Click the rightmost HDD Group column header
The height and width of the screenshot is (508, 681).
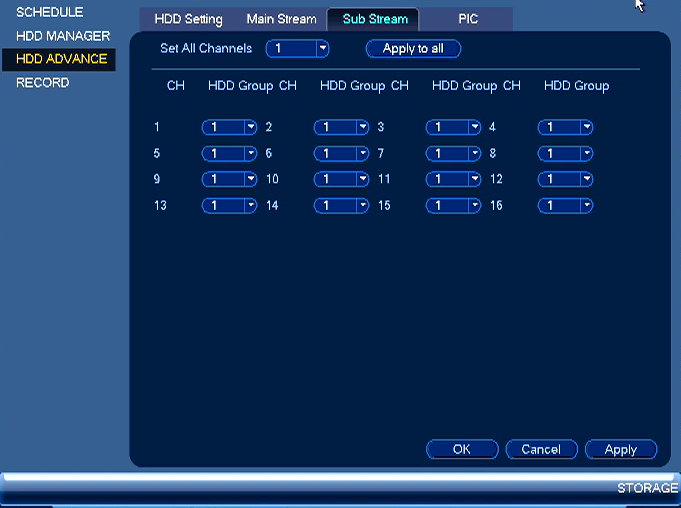(576, 86)
